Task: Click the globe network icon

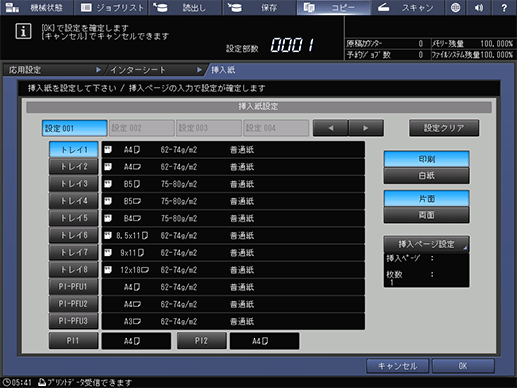Action: click(x=455, y=7)
